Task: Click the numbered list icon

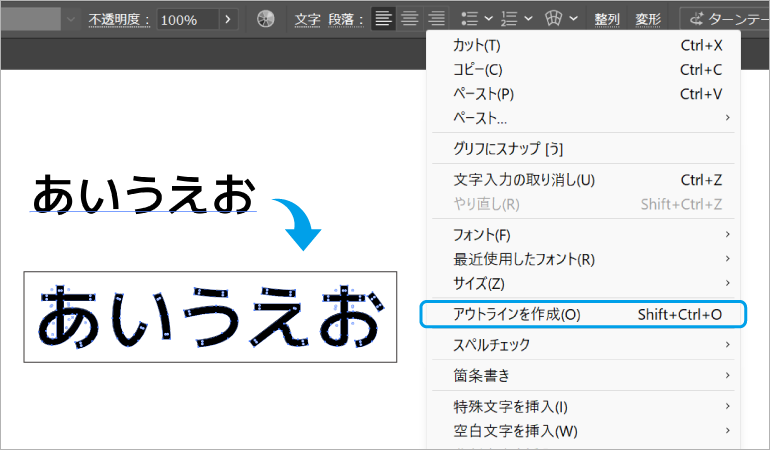Action: coord(509,19)
